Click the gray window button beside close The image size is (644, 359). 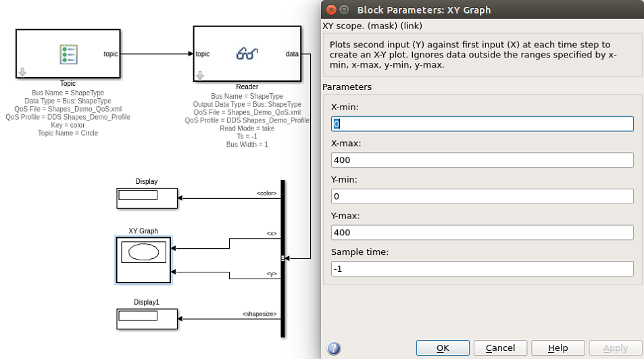tap(344, 9)
